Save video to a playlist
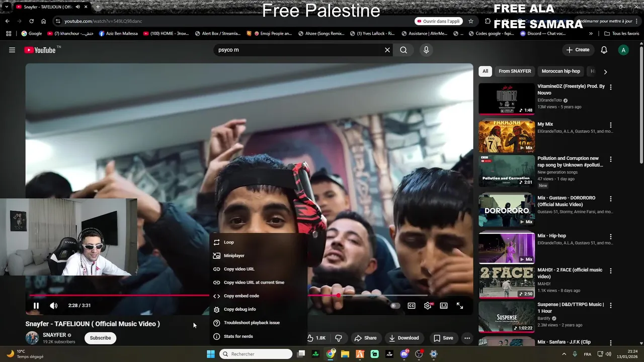Image resolution: width=644 pixels, height=362 pixels. (443, 338)
